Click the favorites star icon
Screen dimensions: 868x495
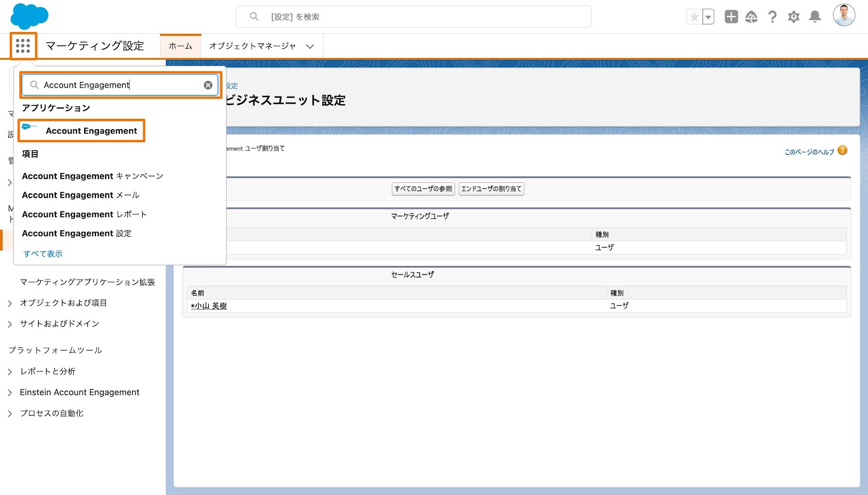pos(694,17)
